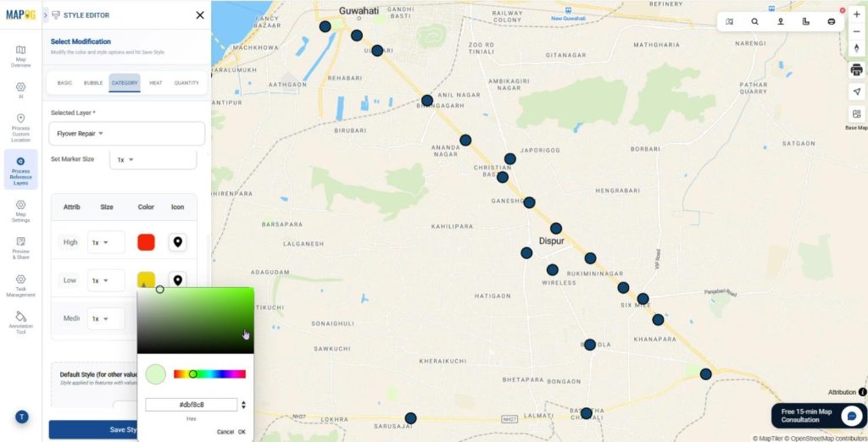Change the marker icon for High
868x442 pixels.
click(x=177, y=242)
